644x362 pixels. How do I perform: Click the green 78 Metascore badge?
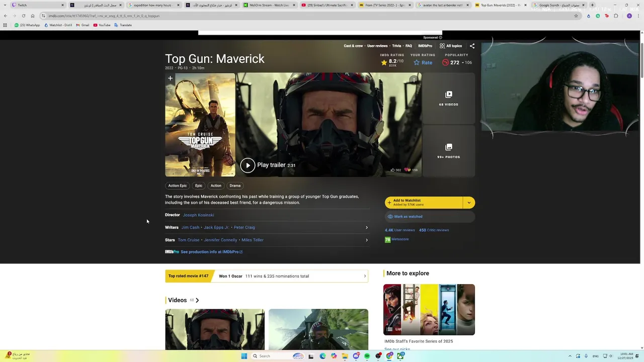point(387,240)
